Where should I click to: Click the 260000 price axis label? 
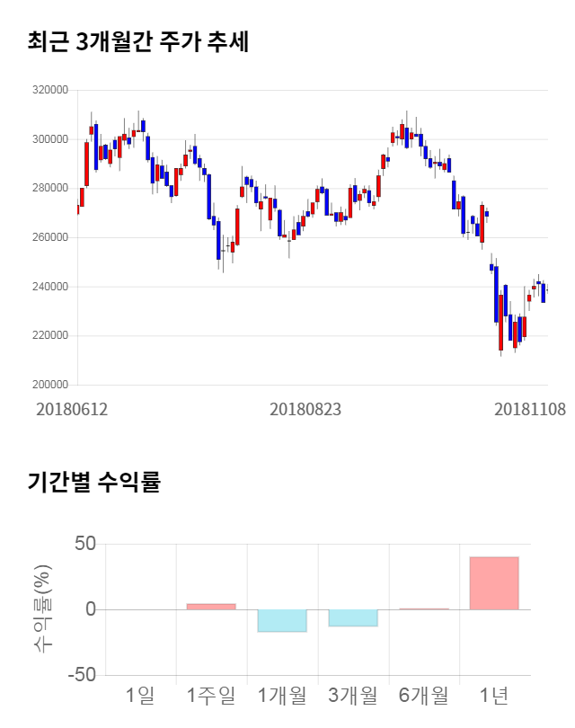coord(49,238)
